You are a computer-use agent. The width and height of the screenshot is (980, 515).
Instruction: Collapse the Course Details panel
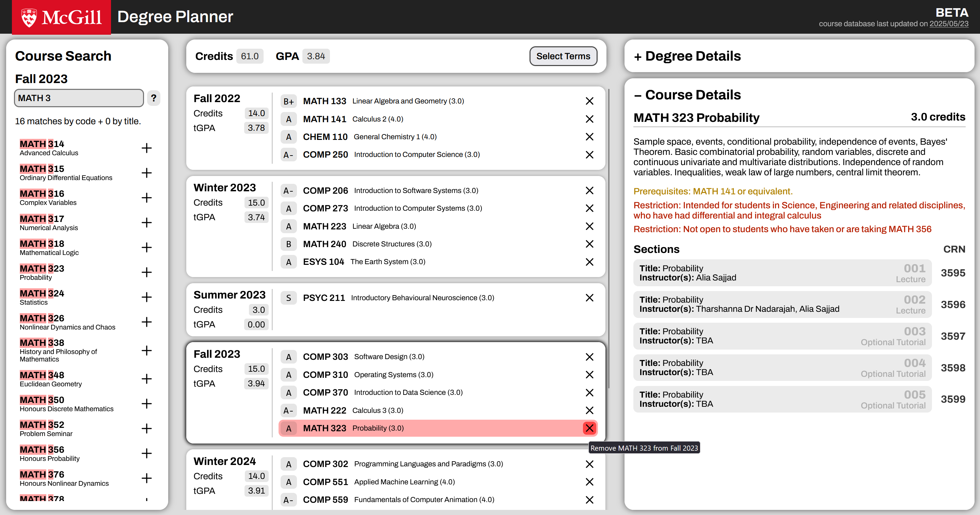[x=687, y=95]
